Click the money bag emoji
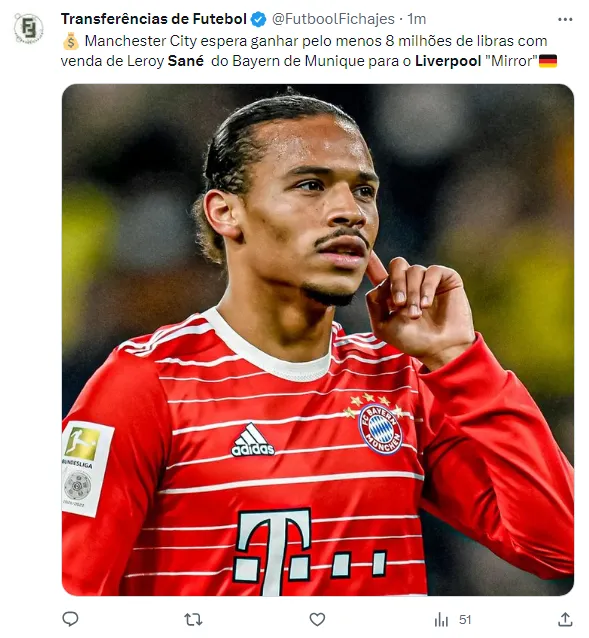The height and width of the screenshot is (638, 589). tap(71, 41)
